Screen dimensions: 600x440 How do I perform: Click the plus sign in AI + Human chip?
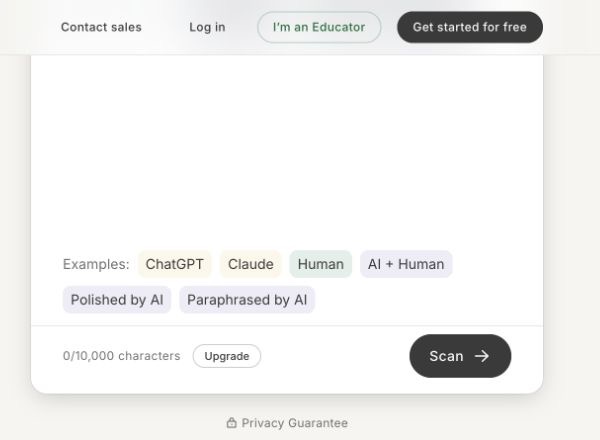(x=390, y=264)
